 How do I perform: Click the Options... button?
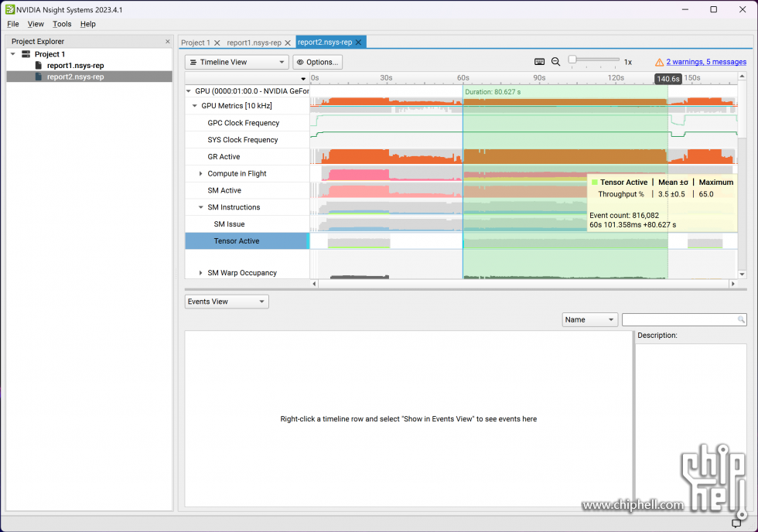point(317,62)
